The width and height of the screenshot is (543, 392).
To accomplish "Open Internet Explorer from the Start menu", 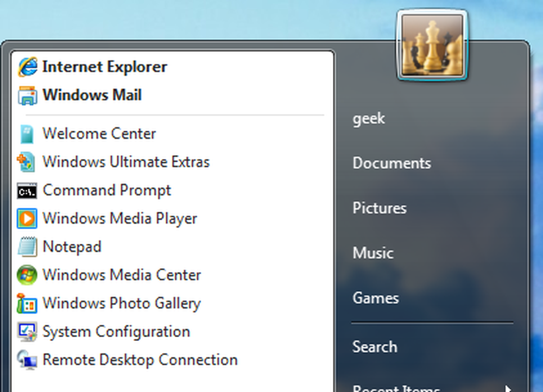I will point(105,67).
